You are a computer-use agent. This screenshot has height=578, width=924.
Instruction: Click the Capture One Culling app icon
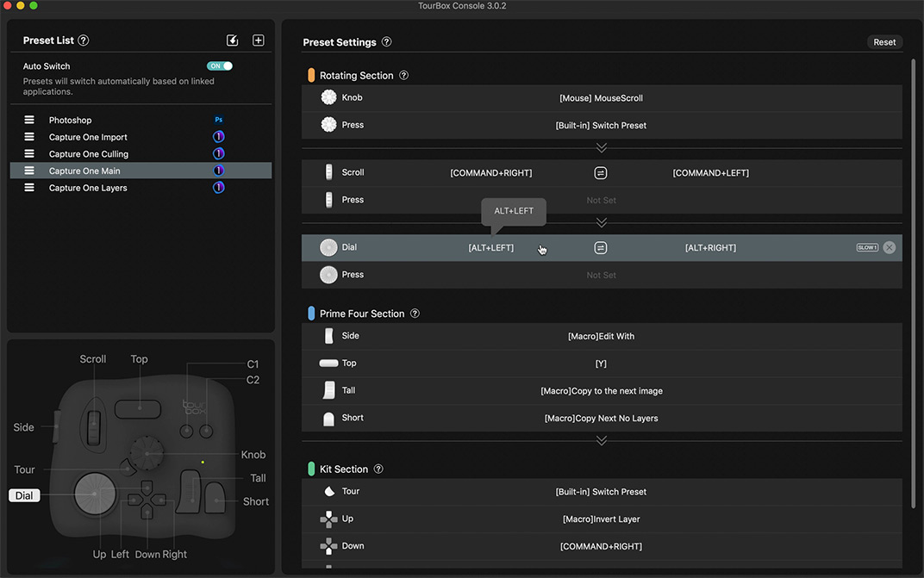click(219, 154)
